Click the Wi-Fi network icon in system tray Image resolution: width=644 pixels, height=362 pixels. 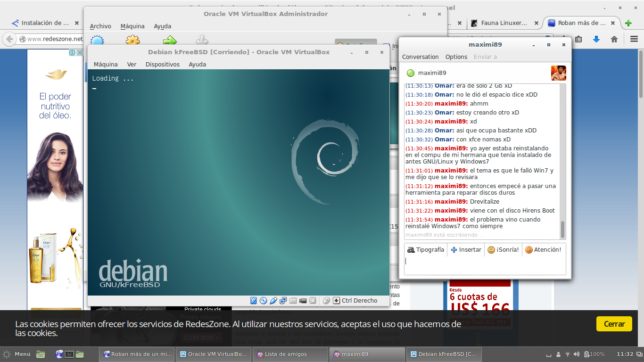pos(568,354)
